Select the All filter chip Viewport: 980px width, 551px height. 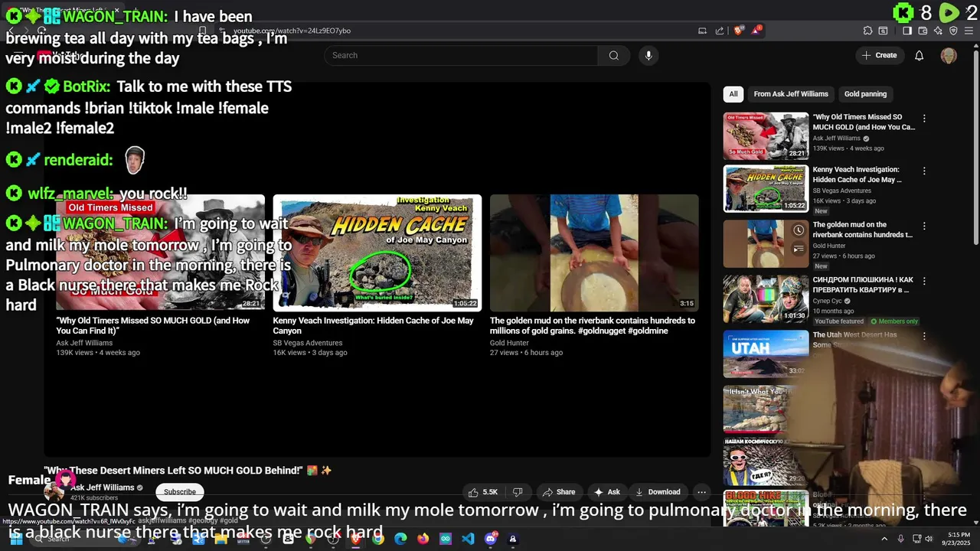pyautogui.click(x=733, y=94)
